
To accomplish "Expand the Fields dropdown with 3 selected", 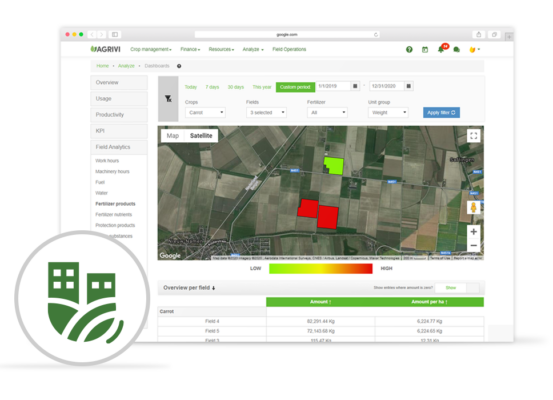I will 266,113.
